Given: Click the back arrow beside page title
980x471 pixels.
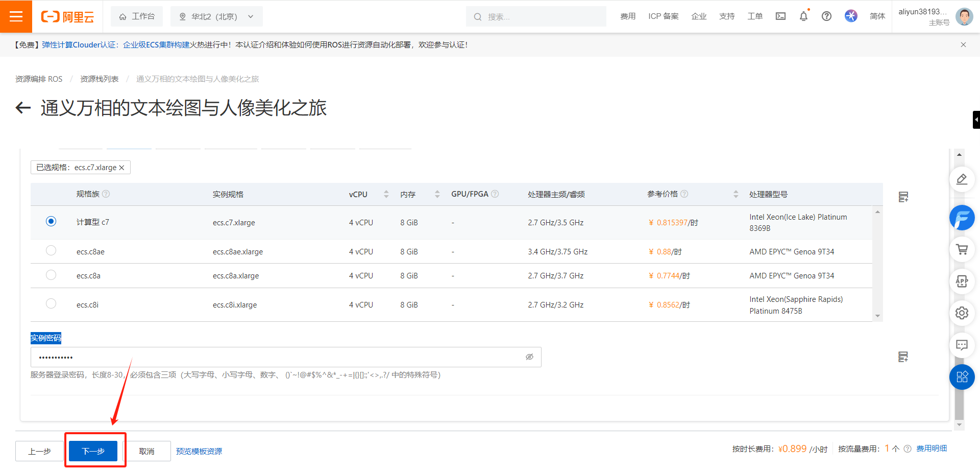Looking at the screenshot, I should 23,108.
